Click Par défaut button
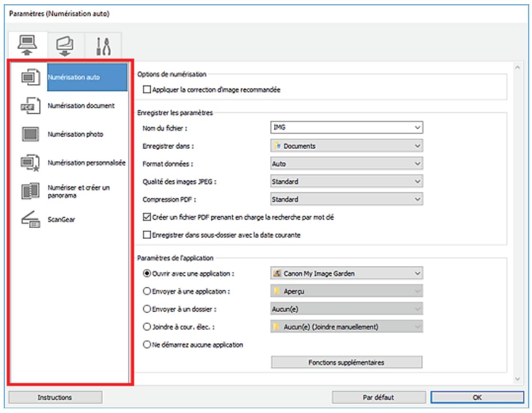 click(379, 397)
